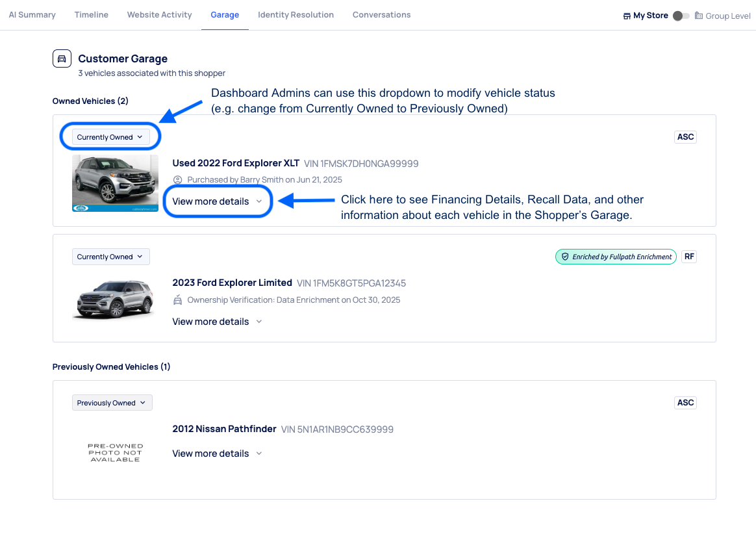Click the RF badge on Explorer Limited
Image resolution: width=756 pixels, height=538 pixels.
pyautogui.click(x=689, y=257)
